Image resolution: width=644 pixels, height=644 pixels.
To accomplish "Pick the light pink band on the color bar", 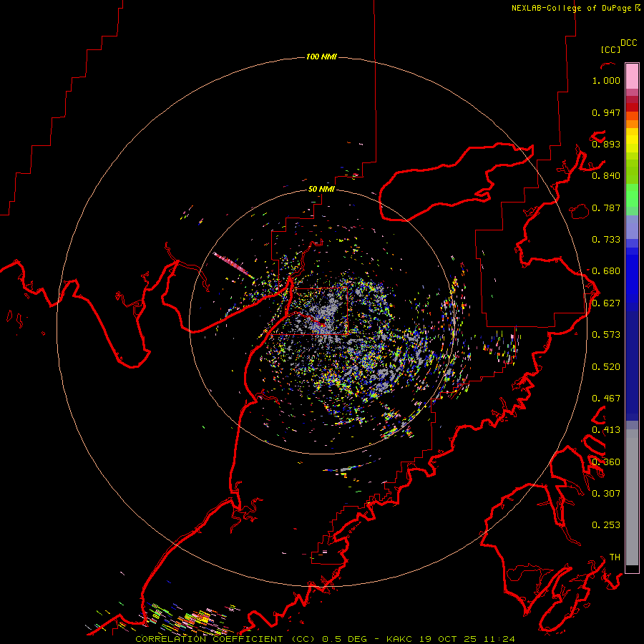I will click(632, 76).
